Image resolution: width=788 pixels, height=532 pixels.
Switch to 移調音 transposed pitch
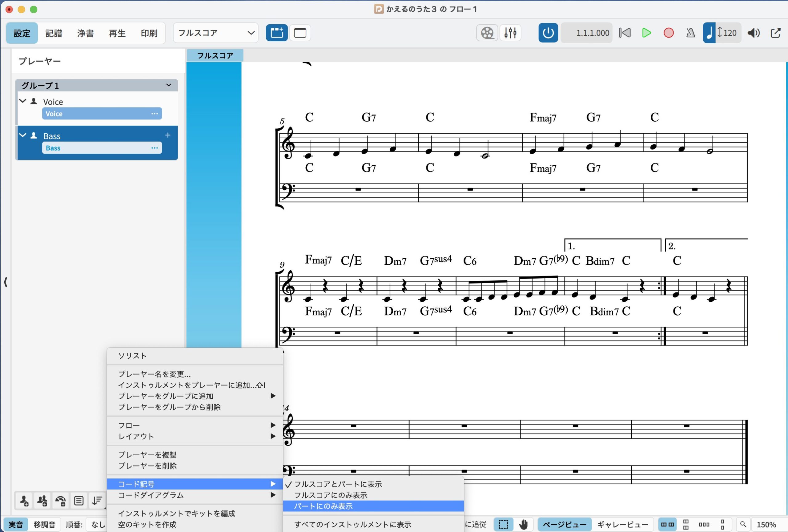[44, 525]
